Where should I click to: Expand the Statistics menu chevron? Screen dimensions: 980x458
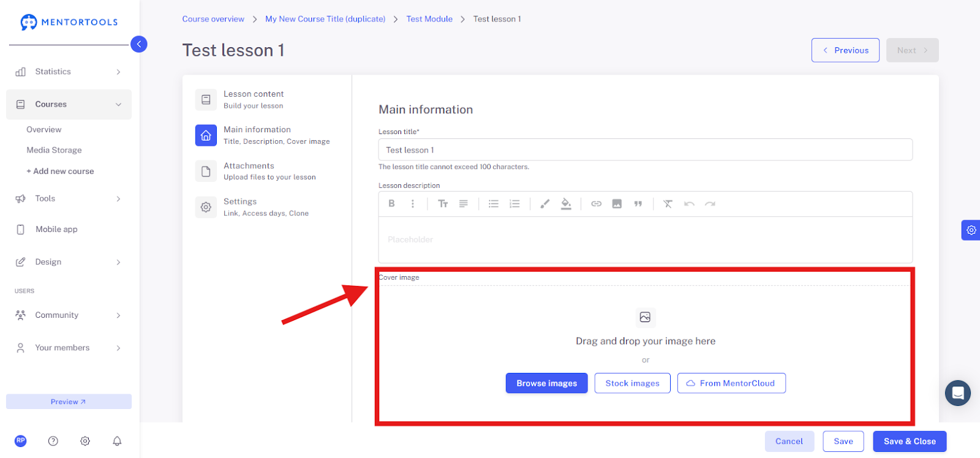click(118, 72)
